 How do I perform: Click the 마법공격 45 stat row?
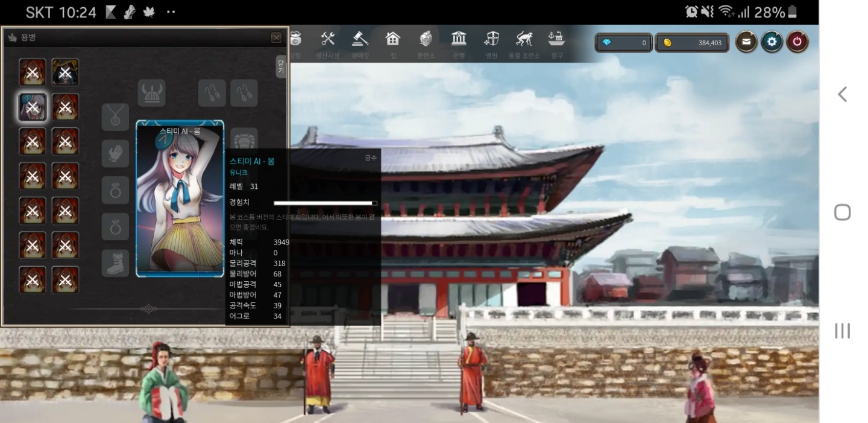coord(256,284)
